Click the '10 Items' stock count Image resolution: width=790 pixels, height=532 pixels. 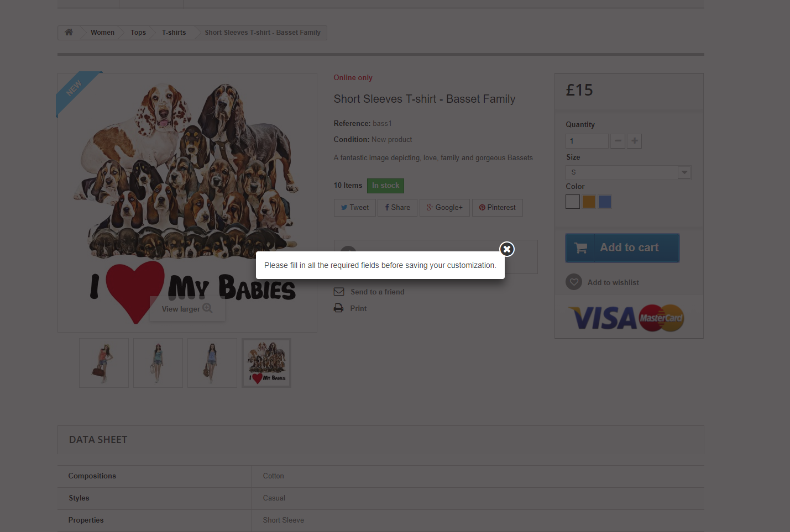348,186
